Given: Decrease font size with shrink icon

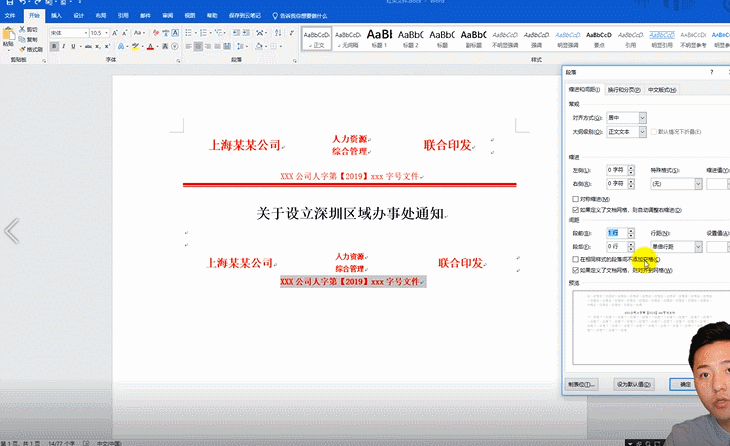Looking at the screenshot, I should pyautogui.click(x=124, y=33).
